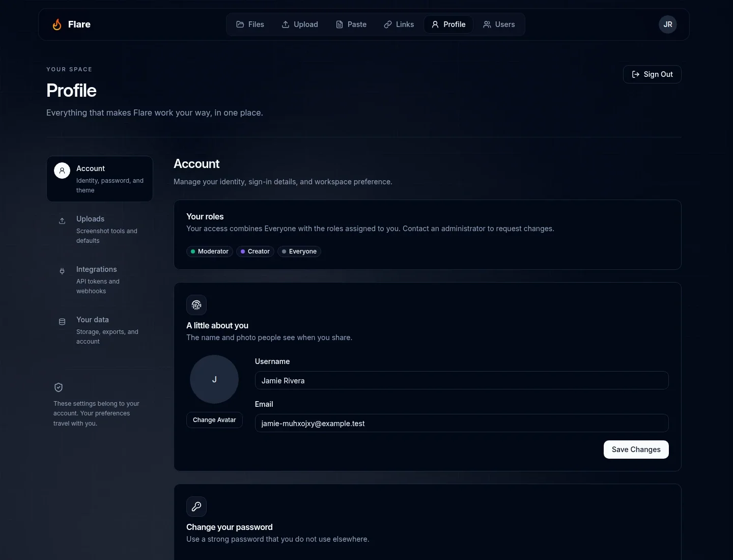Open Your data settings section
The width and height of the screenshot is (733, 560).
click(100, 330)
